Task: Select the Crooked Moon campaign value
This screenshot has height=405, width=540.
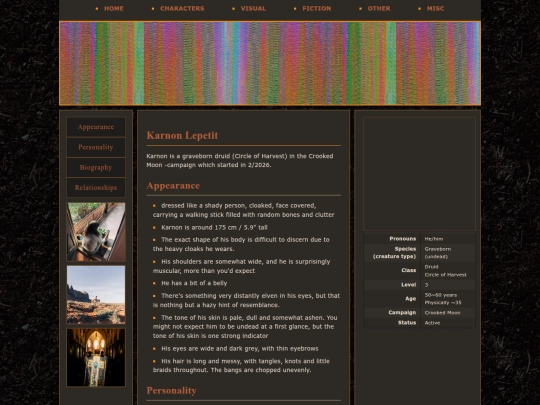Action: pyautogui.click(x=442, y=313)
